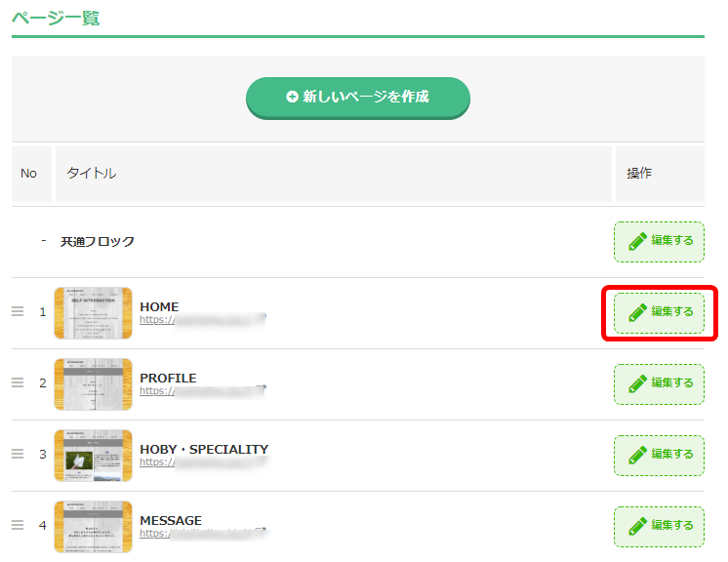Click 編集する for HOBY・SPECIALITY page

(x=659, y=456)
